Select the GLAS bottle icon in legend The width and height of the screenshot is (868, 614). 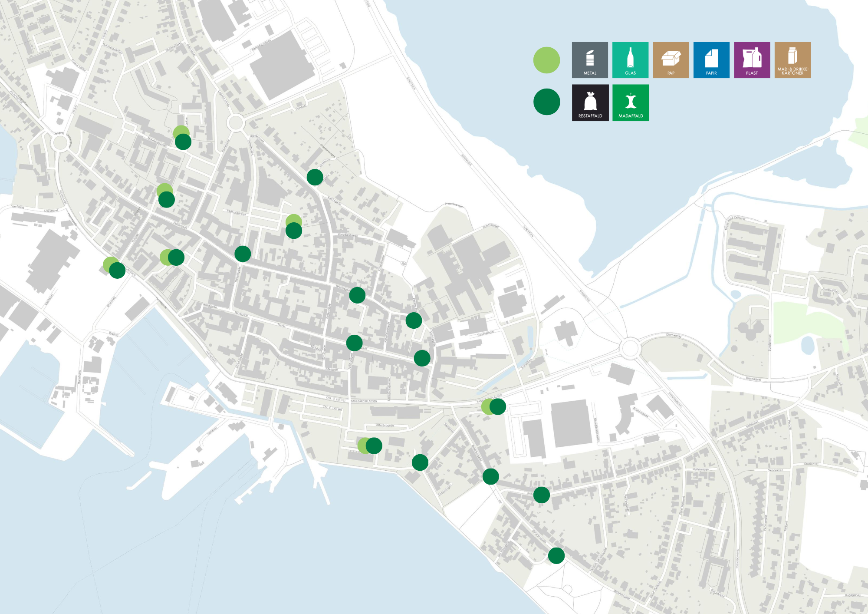click(x=630, y=60)
